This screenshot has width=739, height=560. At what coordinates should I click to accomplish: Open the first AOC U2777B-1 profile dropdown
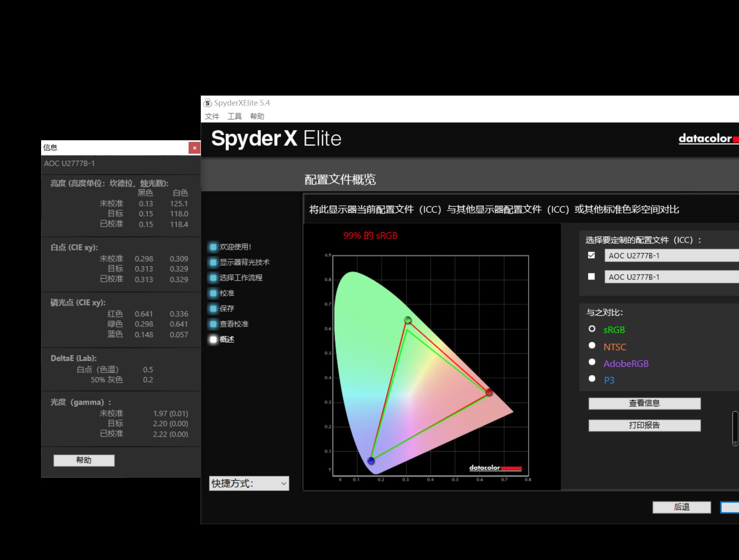[672, 256]
